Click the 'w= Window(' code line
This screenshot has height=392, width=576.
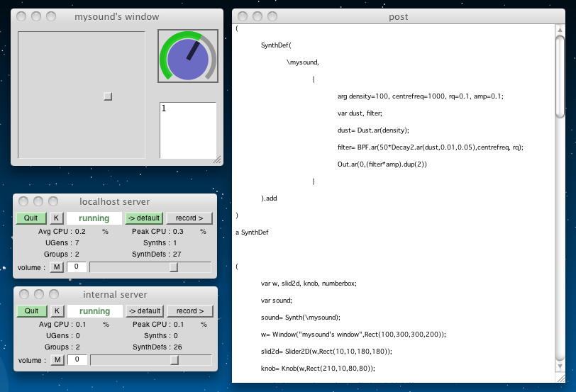353,335
